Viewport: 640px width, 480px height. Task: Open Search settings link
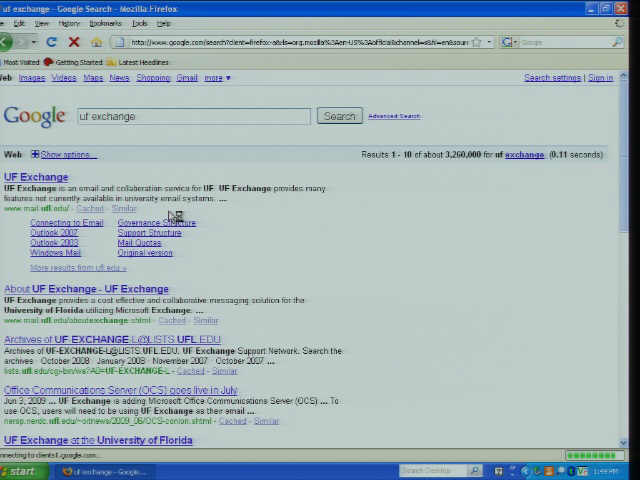[x=552, y=78]
